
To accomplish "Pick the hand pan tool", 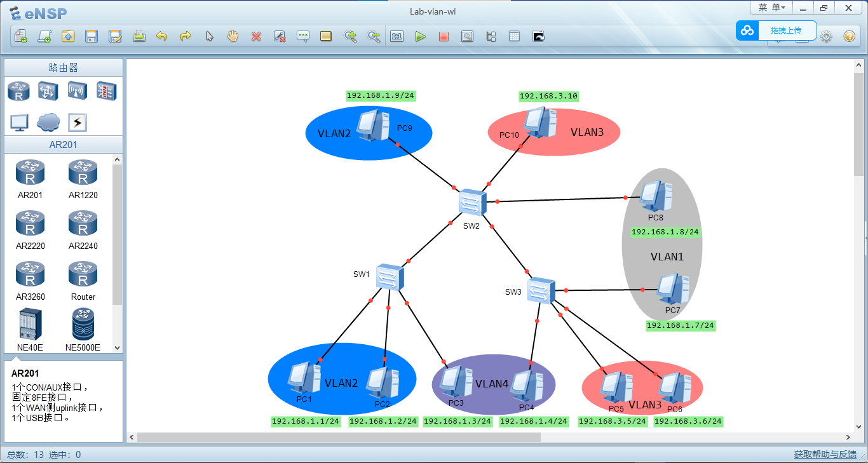I will point(233,36).
